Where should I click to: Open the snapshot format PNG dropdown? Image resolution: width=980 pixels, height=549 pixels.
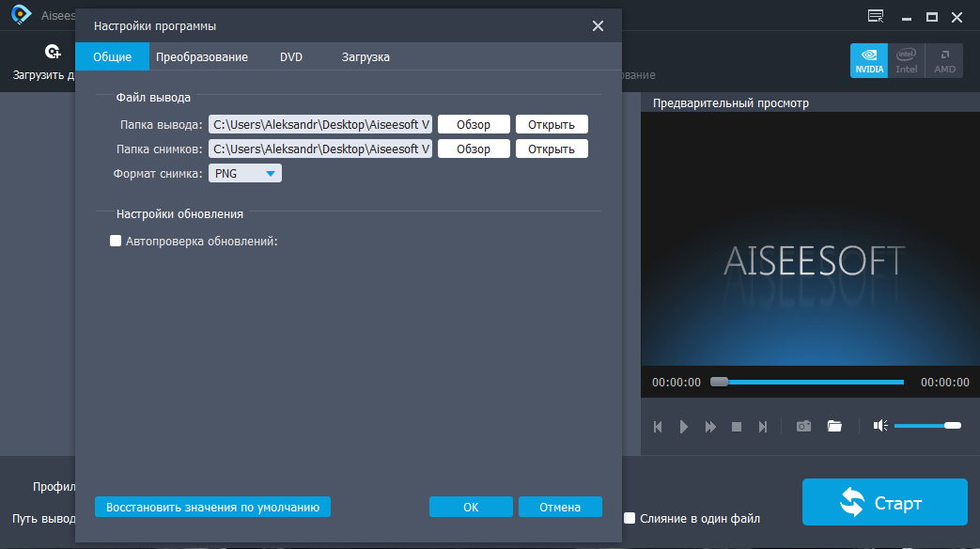[x=245, y=173]
